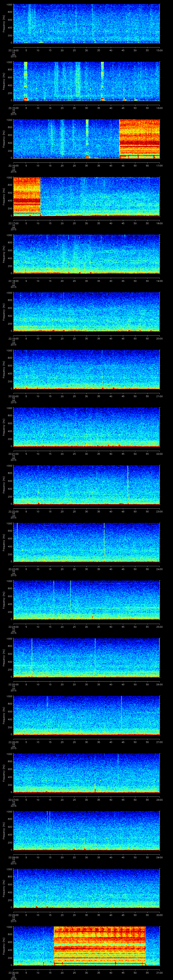Click the 22:25:00 start time label

[x=13, y=684]
